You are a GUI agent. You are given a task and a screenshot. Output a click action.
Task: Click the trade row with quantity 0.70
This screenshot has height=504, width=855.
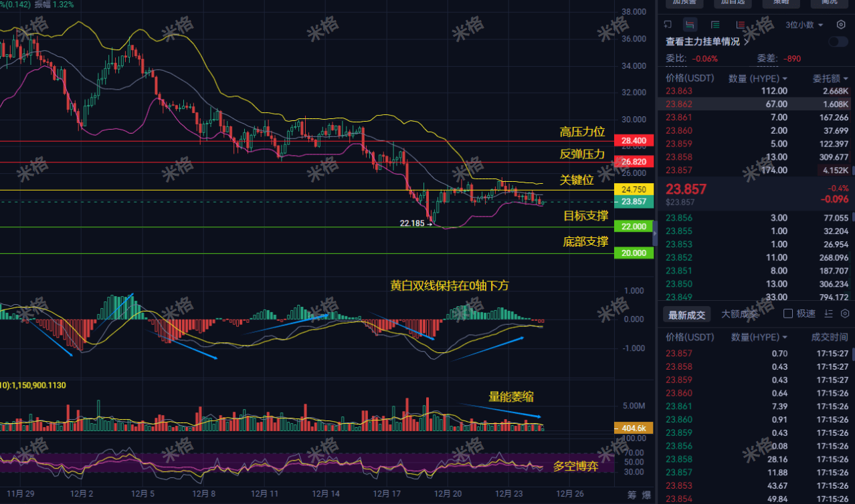[756, 354]
